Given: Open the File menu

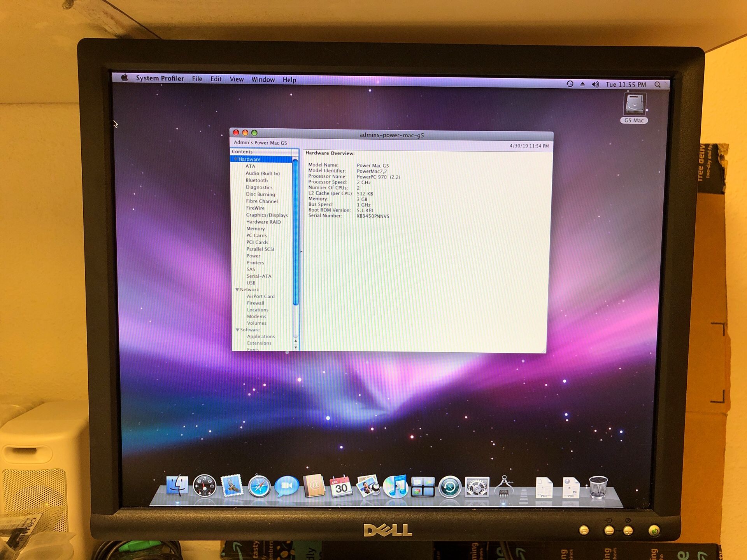Looking at the screenshot, I should point(197,79).
